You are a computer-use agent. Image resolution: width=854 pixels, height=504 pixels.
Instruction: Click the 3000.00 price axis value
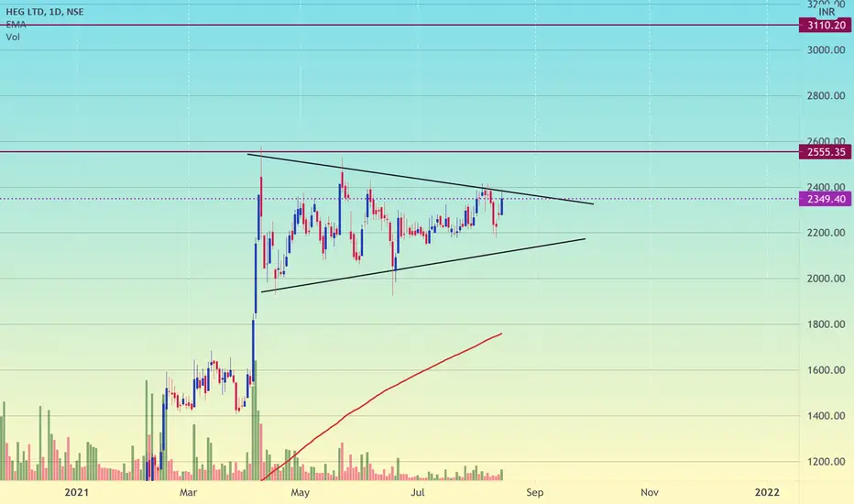coord(826,50)
